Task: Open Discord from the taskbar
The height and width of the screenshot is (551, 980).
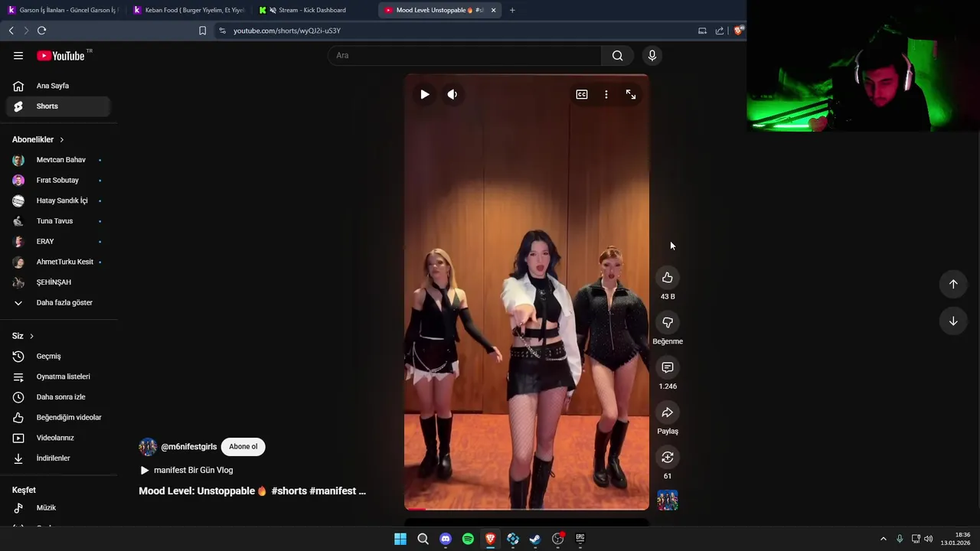Action: 446,539
